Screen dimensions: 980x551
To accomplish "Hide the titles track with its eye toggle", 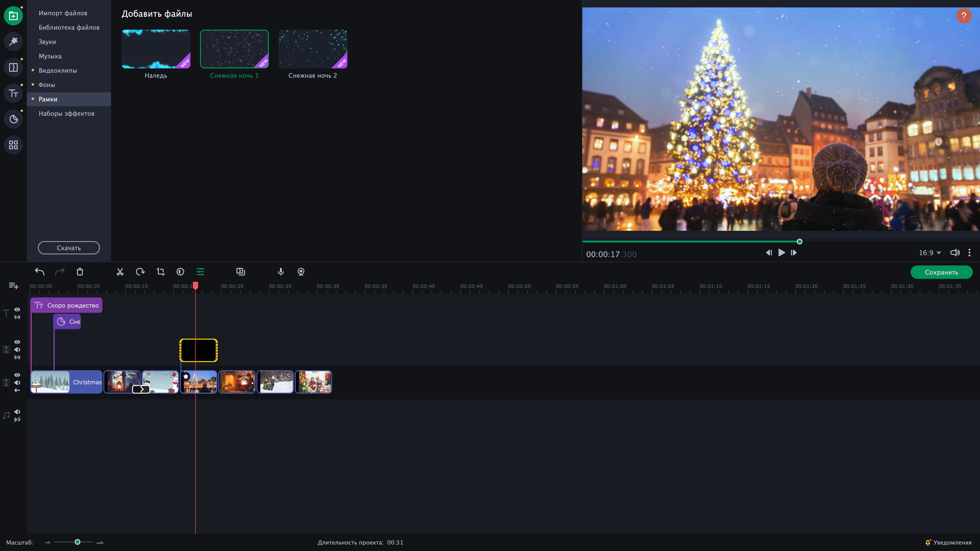I will pos(17,310).
